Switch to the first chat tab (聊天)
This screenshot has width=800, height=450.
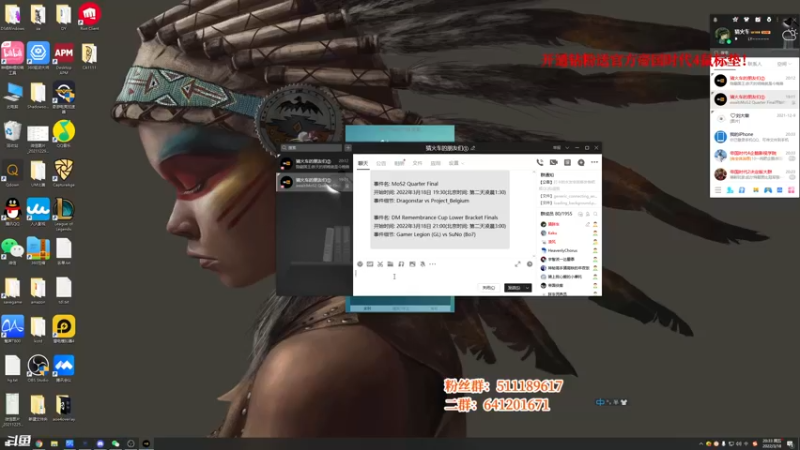pos(363,163)
